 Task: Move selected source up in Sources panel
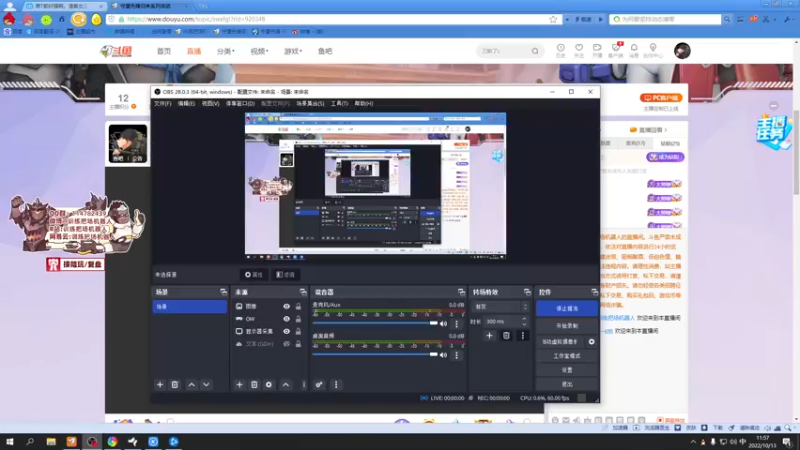tap(286, 385)
